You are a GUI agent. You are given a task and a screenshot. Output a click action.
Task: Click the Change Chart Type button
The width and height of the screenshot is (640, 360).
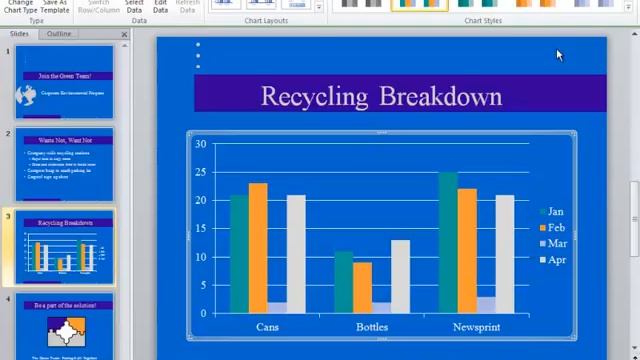tap(20, 7)
